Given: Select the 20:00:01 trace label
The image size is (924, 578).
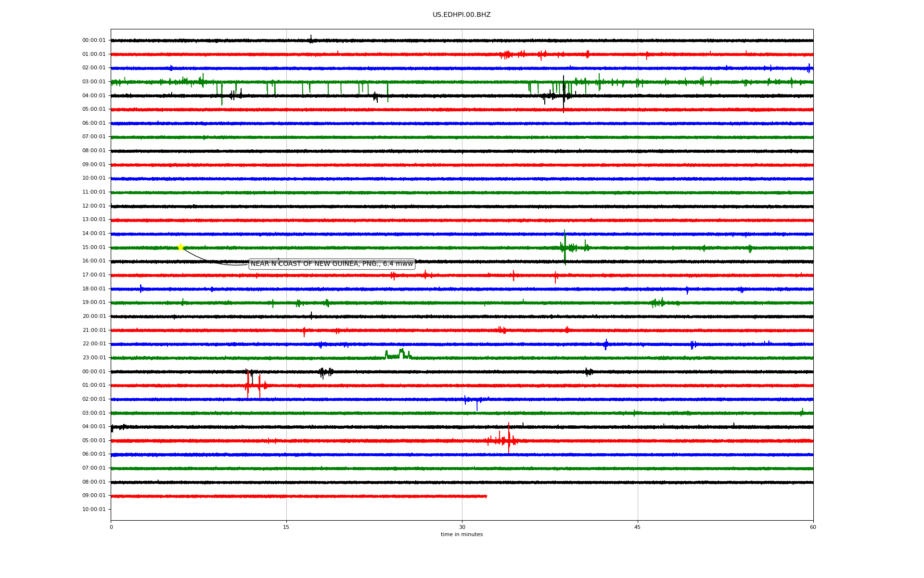Looking at the screenshot, I should click(94, 316).
